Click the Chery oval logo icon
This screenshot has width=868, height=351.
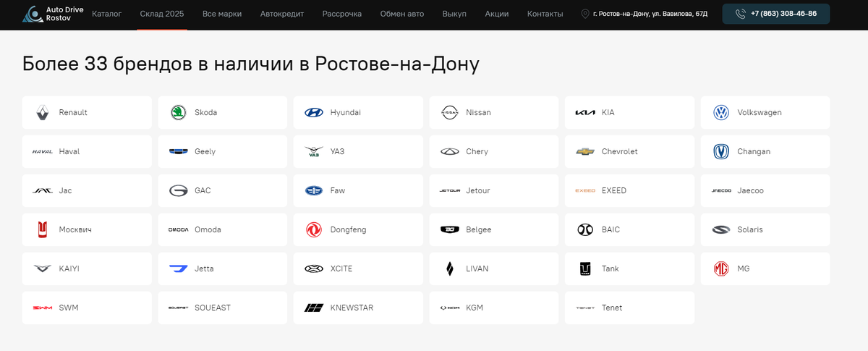449,152
